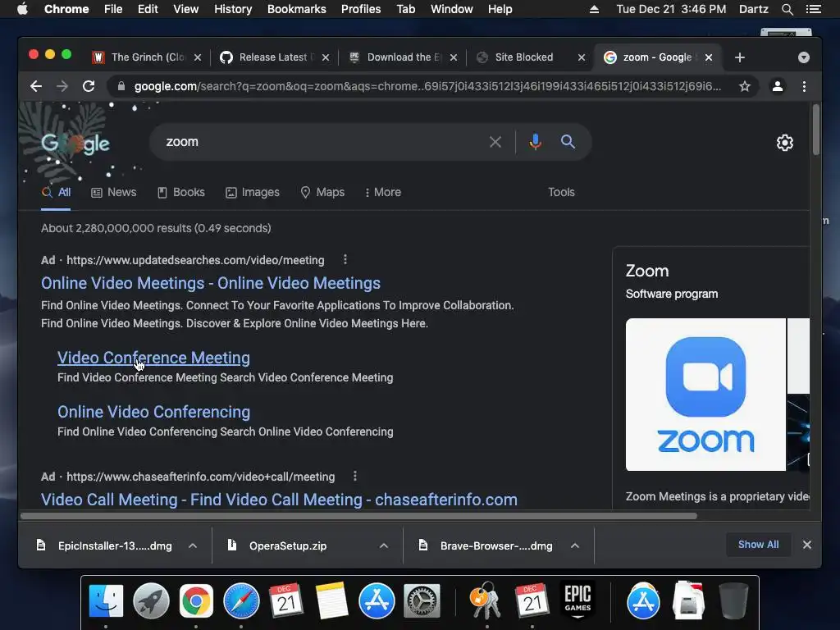Bookmark this page with the star icon
Viewport: 840px width, 630px height.
click(x=745, y=86)
